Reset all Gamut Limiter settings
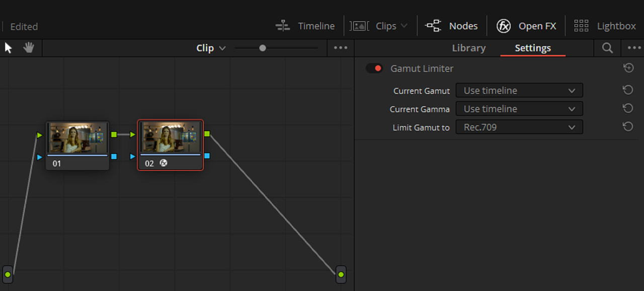The image size is (644, 291). [628, 68]
